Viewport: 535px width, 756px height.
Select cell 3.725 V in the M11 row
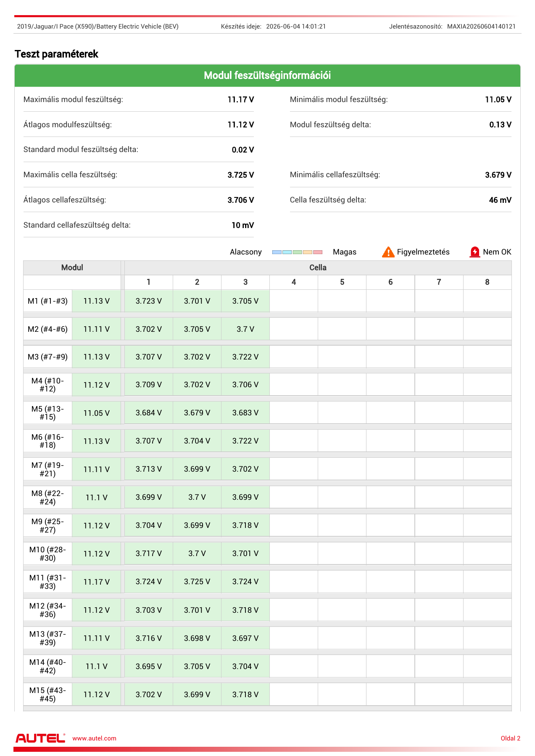pos(197,582)
